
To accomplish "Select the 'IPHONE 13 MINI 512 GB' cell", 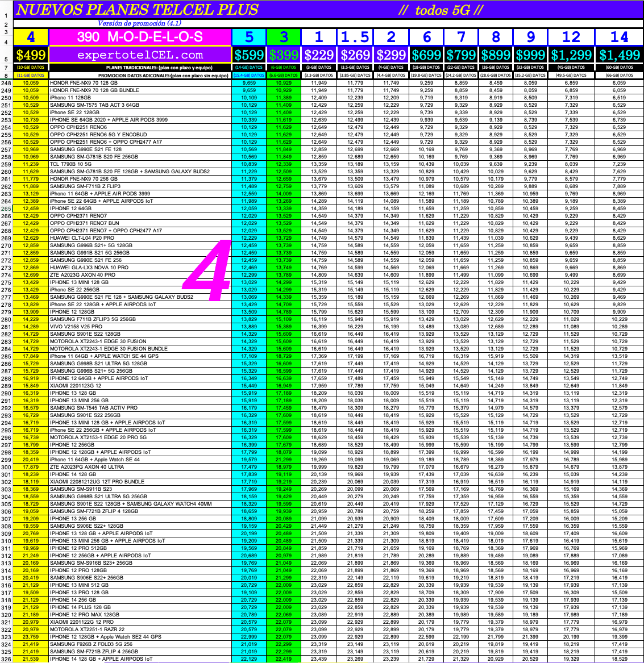I will [140, 585].
